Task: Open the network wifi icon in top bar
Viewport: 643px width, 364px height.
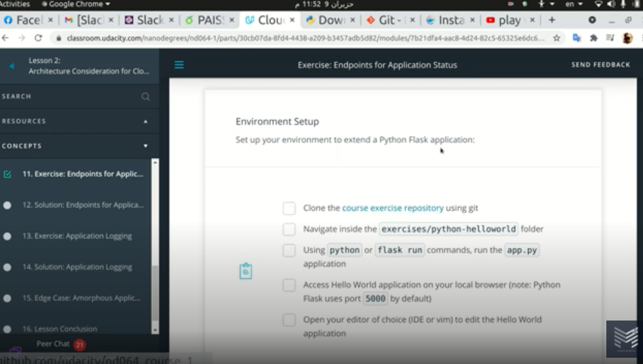Action: (x=598, y=4)
